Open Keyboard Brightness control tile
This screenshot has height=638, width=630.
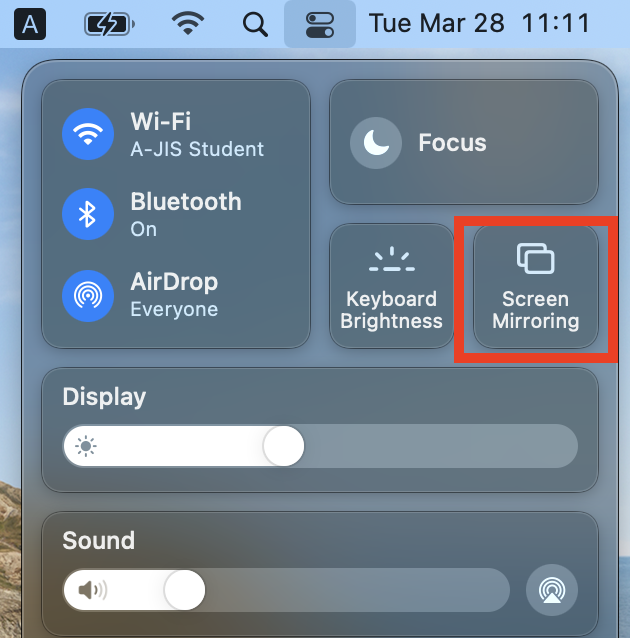tap(392, 286)
